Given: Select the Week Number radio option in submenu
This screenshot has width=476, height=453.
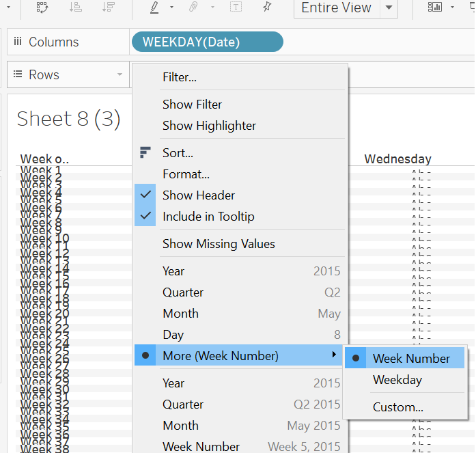Looking at the screenshot, I should (x=411, y=358).
